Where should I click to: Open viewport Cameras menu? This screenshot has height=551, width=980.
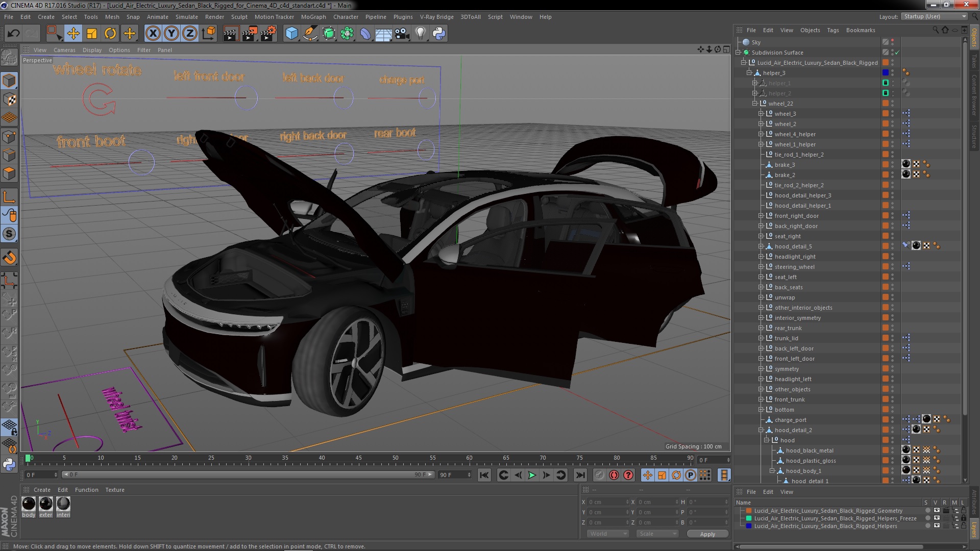pos(64,50)
